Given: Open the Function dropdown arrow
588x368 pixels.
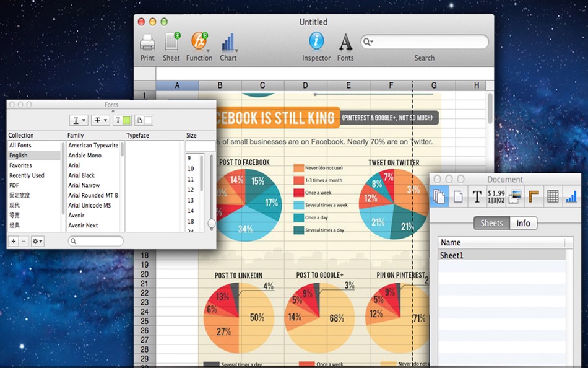Looking at the screenshot, I should pos(208,50).
